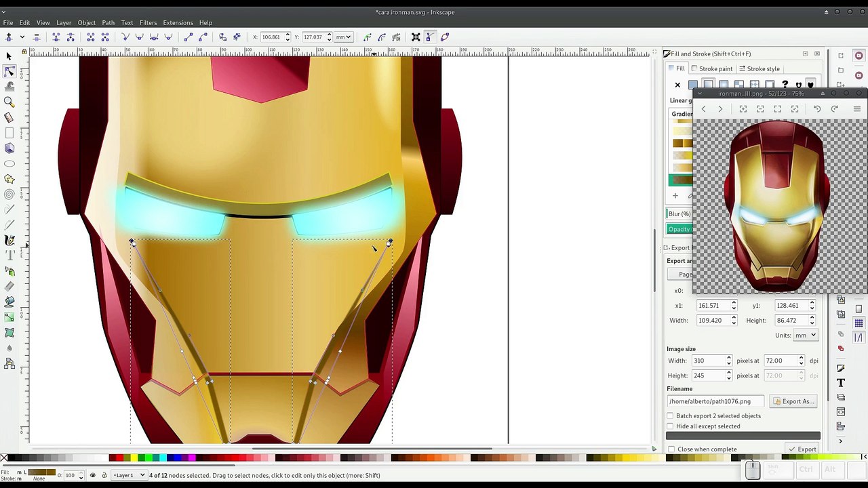Select flat color fill type
868x488 pixels.
tap(692, 85)
